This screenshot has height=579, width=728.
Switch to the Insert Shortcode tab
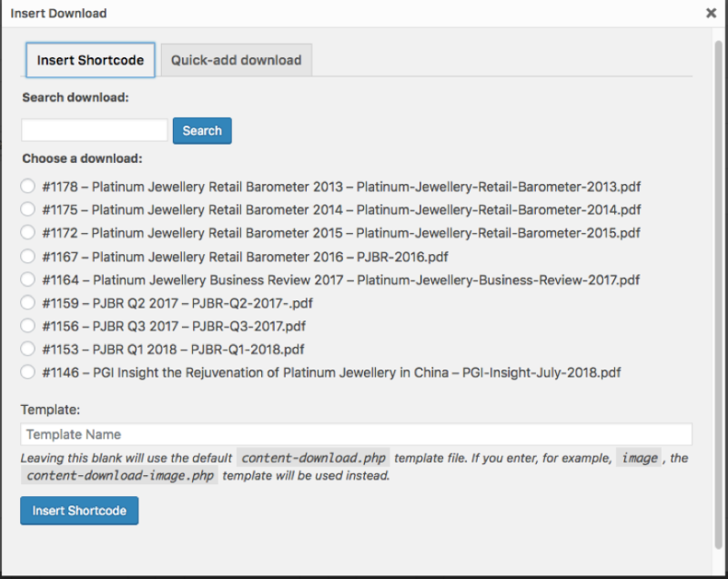(x=90, y=60)
